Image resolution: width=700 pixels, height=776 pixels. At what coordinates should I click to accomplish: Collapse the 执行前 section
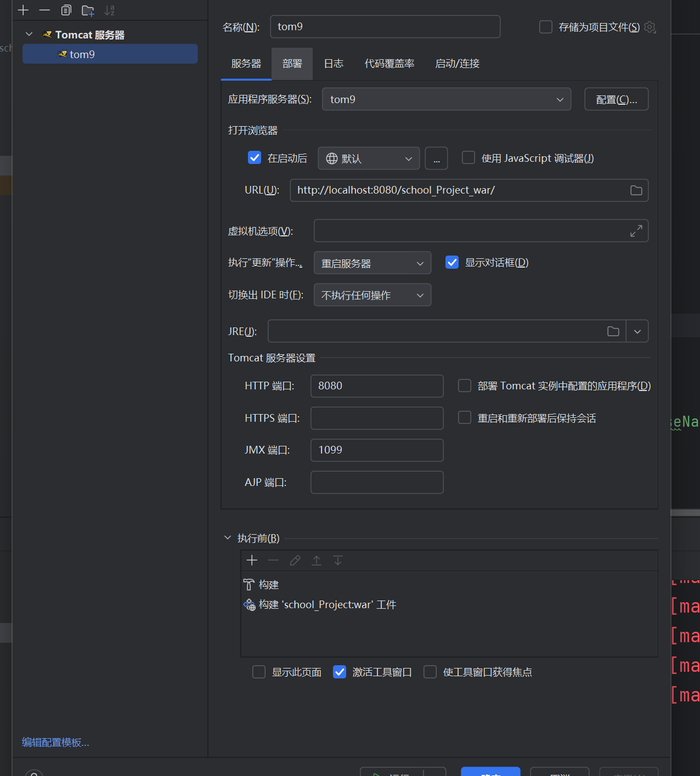click(x=228, y=538)
